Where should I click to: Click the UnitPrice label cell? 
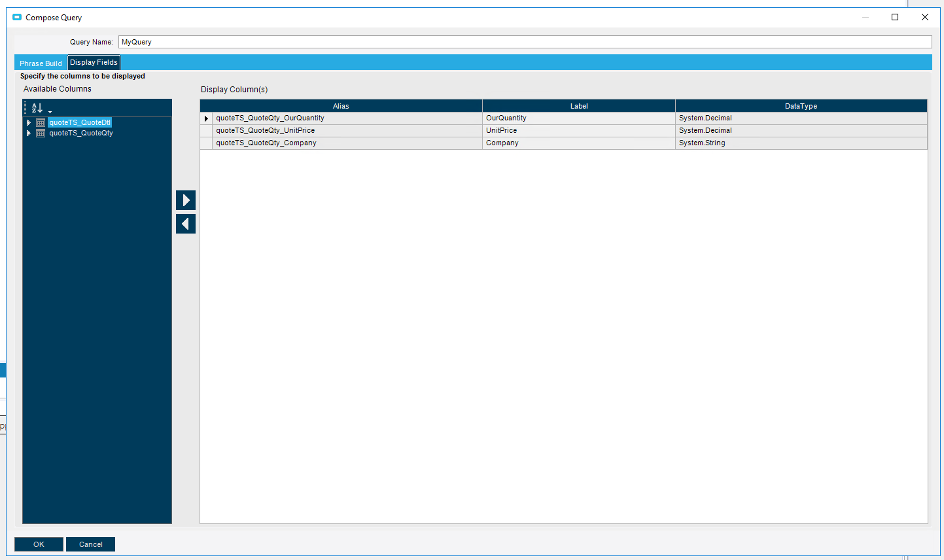(579, 131)
